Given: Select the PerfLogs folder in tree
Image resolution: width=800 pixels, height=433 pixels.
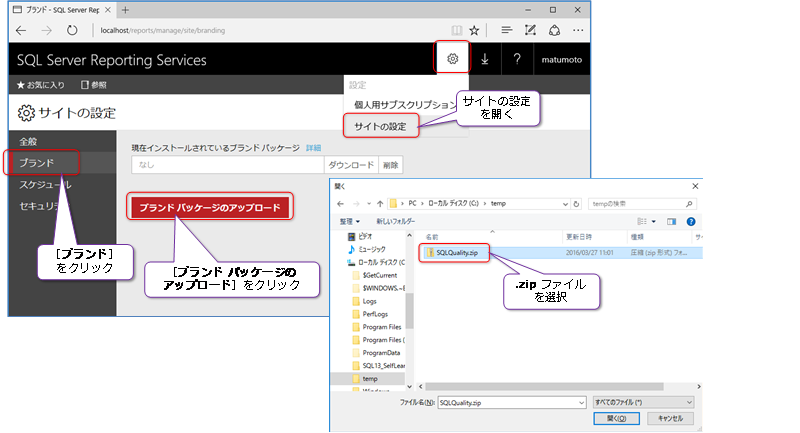Looking at the screenshot, I should [370, 314].
